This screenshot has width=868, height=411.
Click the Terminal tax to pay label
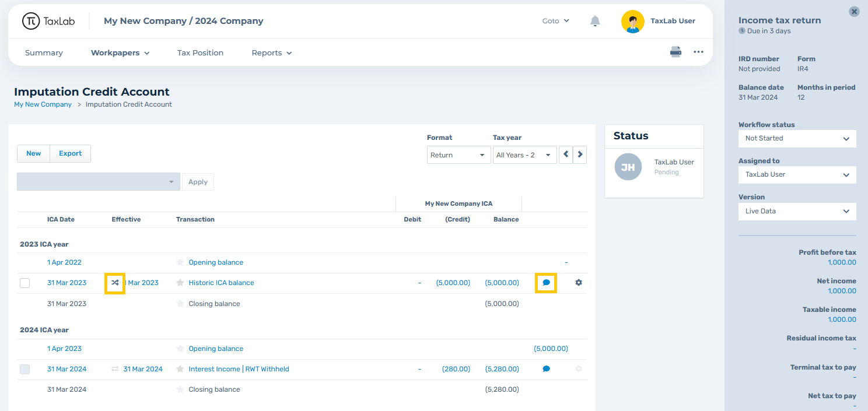pyautogui.click(x=823, y=367)
